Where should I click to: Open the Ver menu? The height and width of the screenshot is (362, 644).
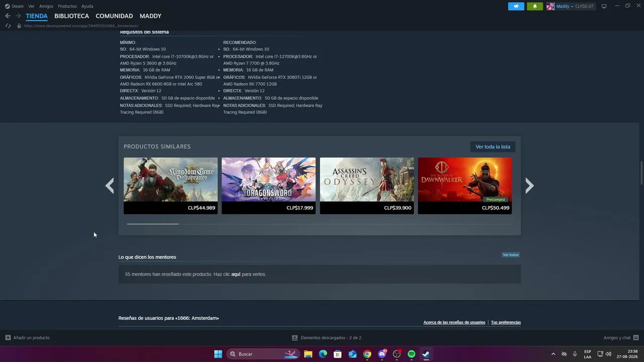[x=31, y=6]
